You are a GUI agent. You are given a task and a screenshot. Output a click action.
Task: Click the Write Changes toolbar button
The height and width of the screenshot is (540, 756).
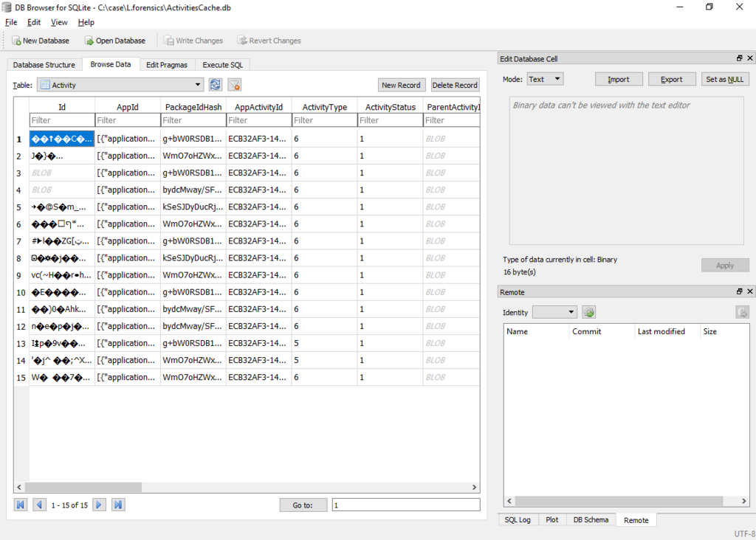tap(193, 41)
